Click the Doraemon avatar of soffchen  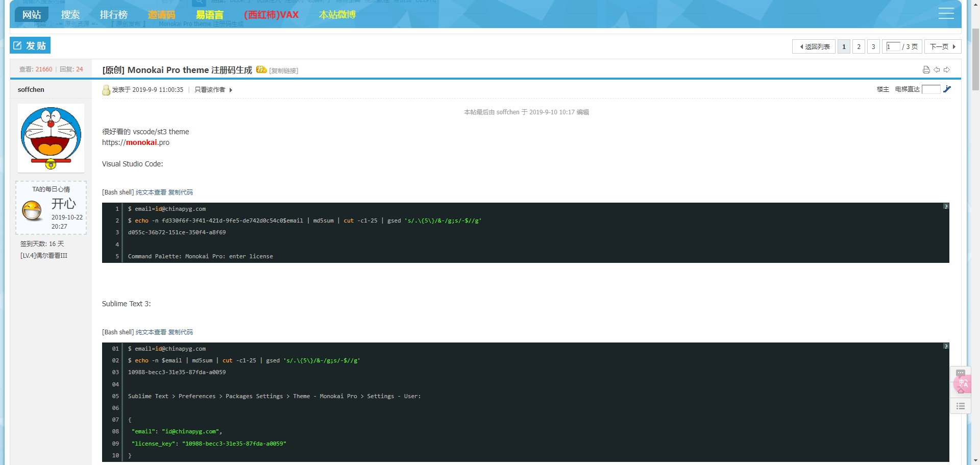[x=51, y=138]
